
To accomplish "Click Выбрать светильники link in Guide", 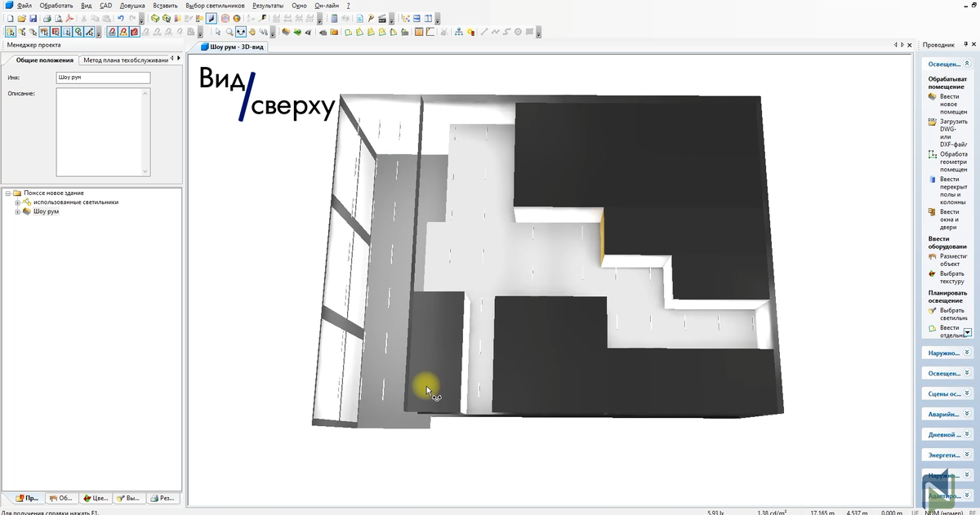I will pyautogui.click(x=954, y=314).
